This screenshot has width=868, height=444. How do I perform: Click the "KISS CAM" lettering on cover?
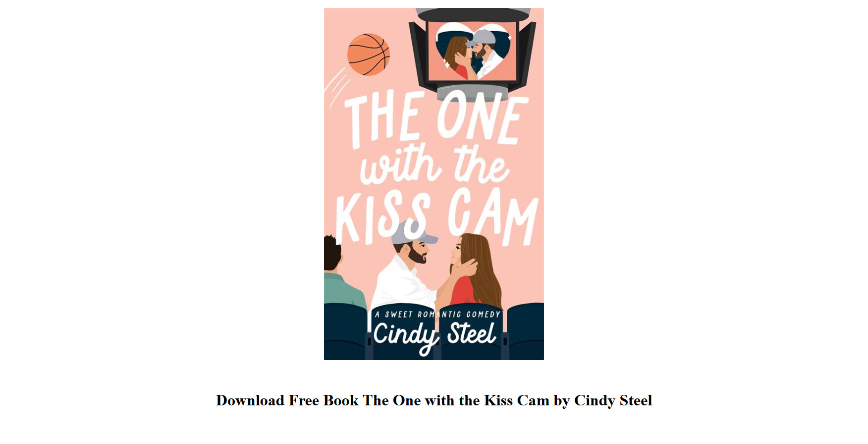[436, 218]
